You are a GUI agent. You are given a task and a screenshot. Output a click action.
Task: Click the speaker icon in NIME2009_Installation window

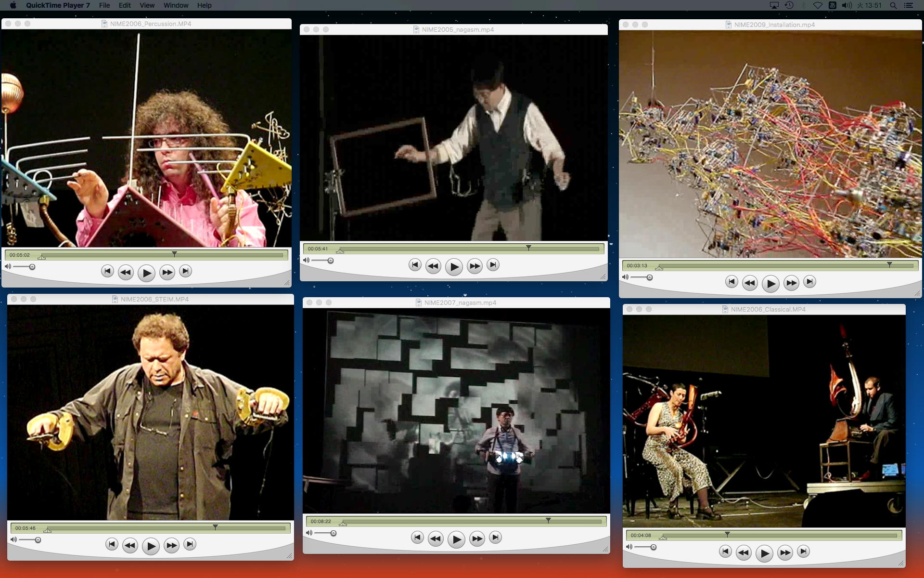625,277
